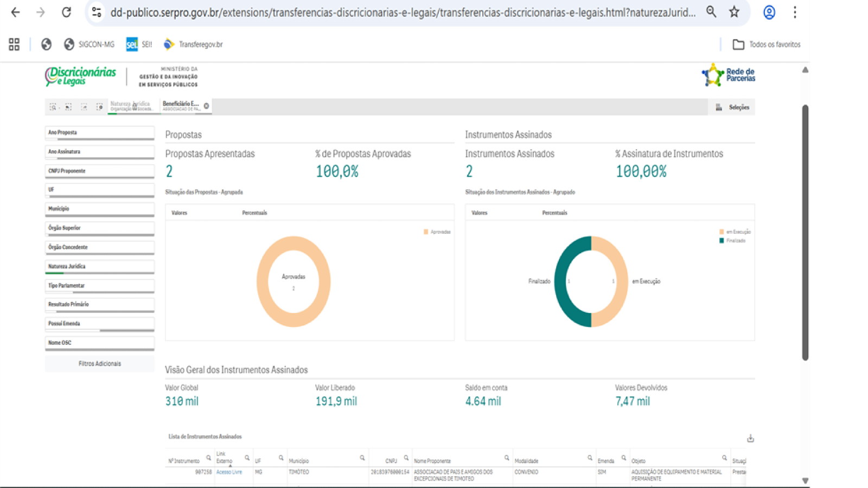Image resolution: width=868 pixels, height=488 pixels.
Task: Bookmark this page with the star icon
Action: 734,12
